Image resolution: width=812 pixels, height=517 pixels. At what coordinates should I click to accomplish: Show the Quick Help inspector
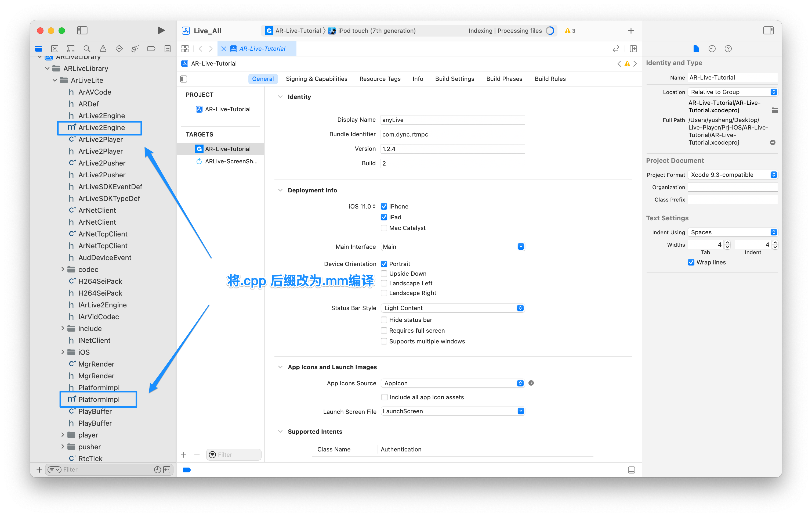[728, 49]
